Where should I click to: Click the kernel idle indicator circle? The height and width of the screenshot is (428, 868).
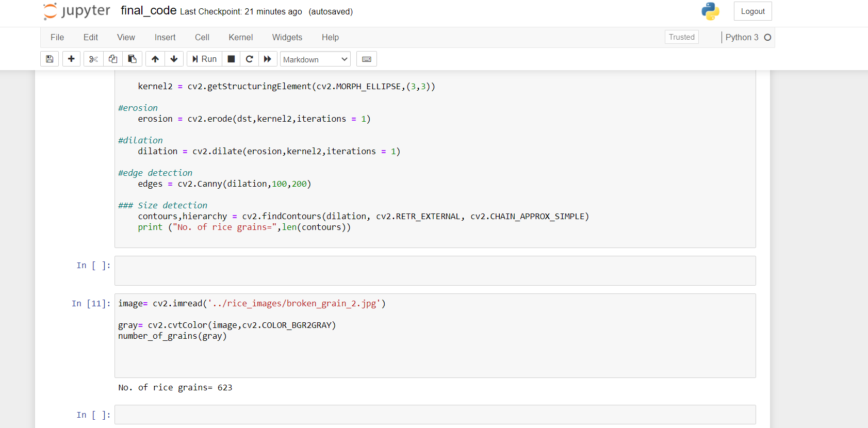click(x=767, y=37)
